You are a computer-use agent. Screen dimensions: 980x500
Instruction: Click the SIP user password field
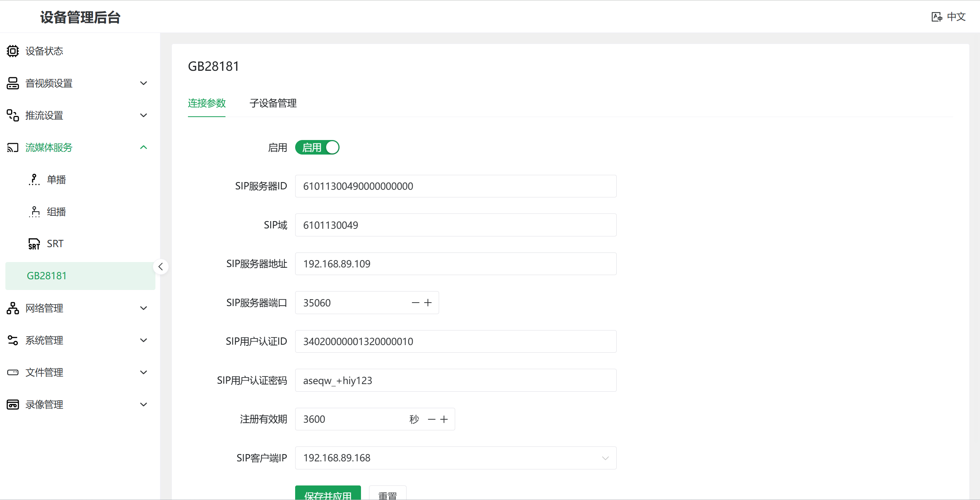click(x=456, y=380)
